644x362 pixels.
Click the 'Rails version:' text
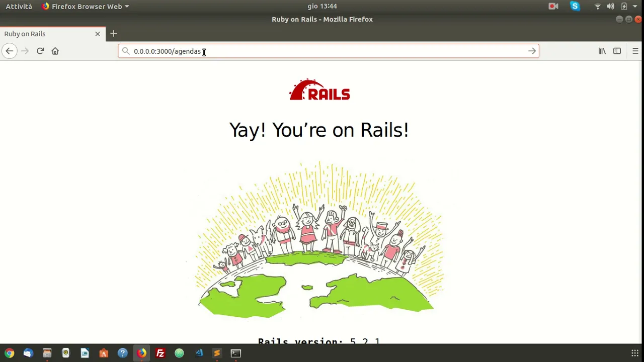pyautogui.click(x=300, y=341)
